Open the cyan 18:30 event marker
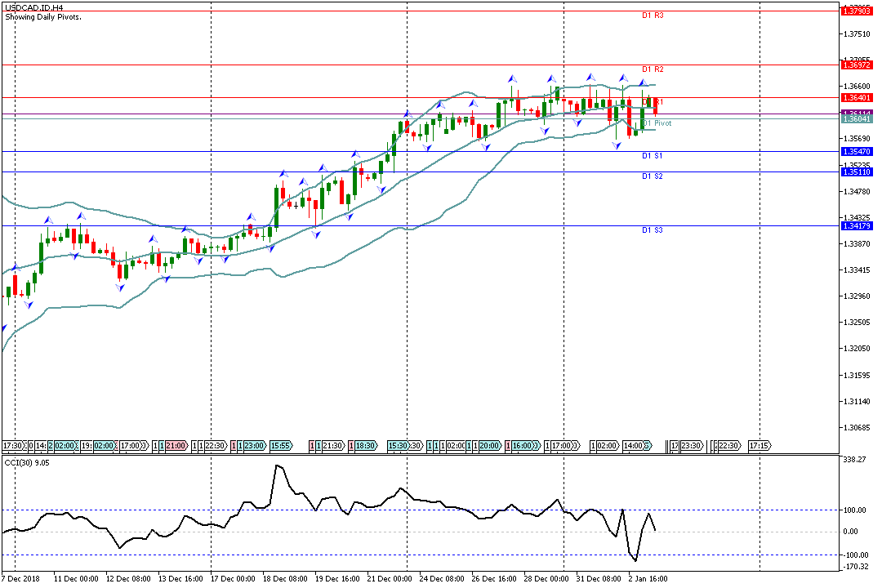 click(366, 446)
